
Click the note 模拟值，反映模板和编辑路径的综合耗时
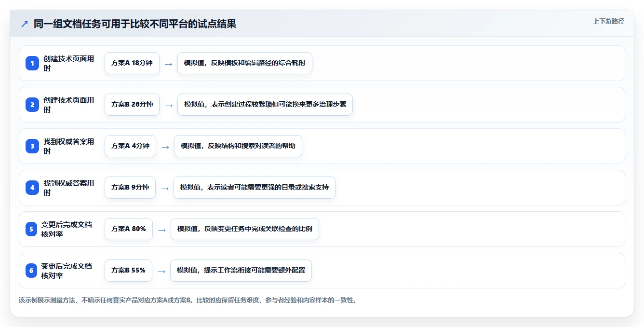tap(245, 63)
